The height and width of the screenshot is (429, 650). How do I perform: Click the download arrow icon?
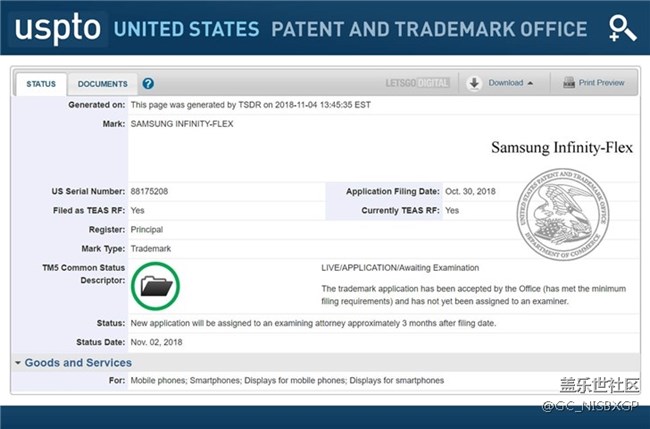tap(474, 83)
